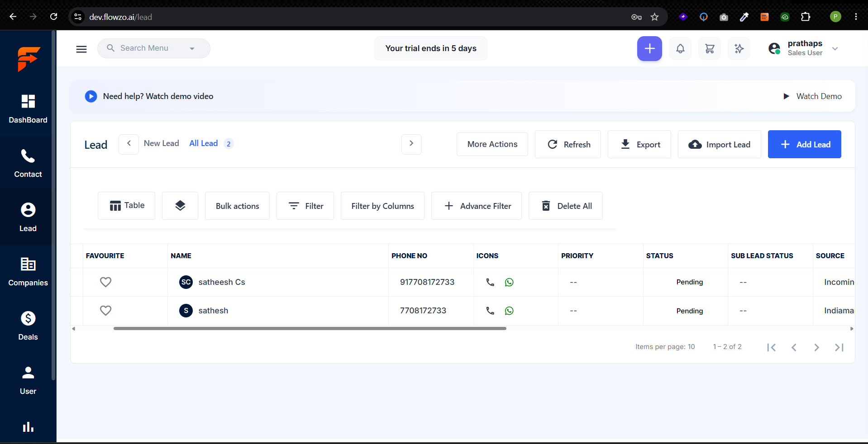868x444 pixels.
Task: Open the shopping cart icon
Action: point(710,48)
